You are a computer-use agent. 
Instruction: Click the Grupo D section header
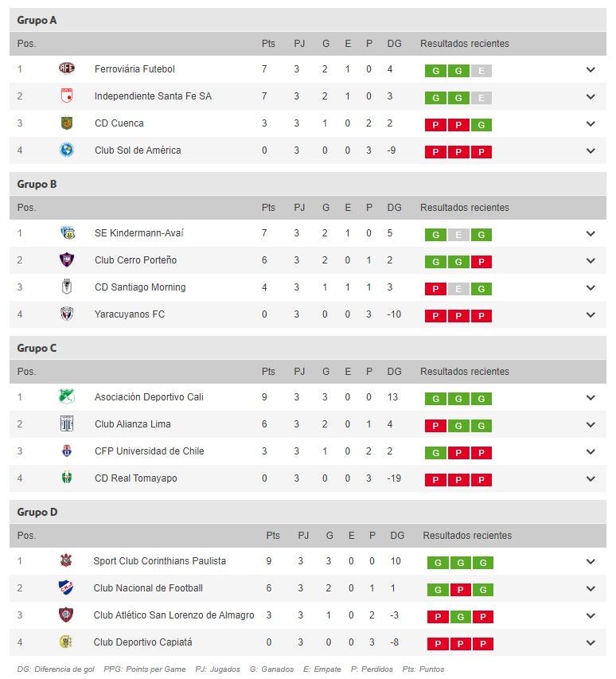tap(37, 511)
